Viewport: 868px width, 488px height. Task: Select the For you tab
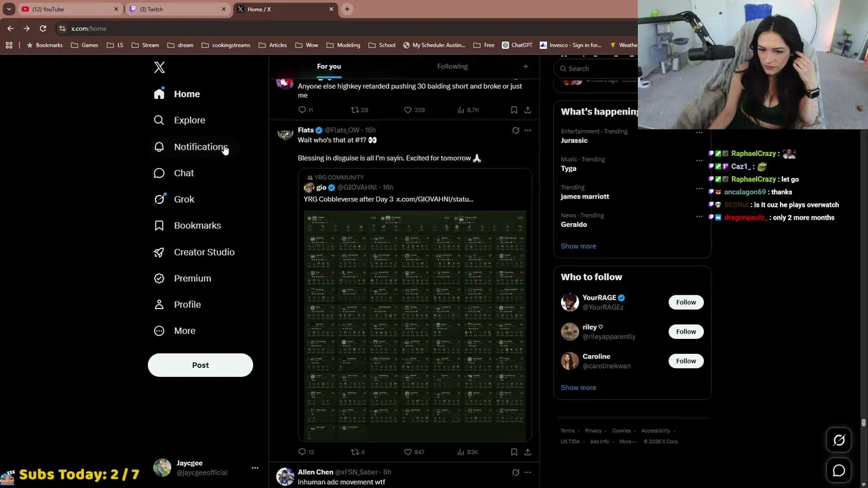[329, 66]
